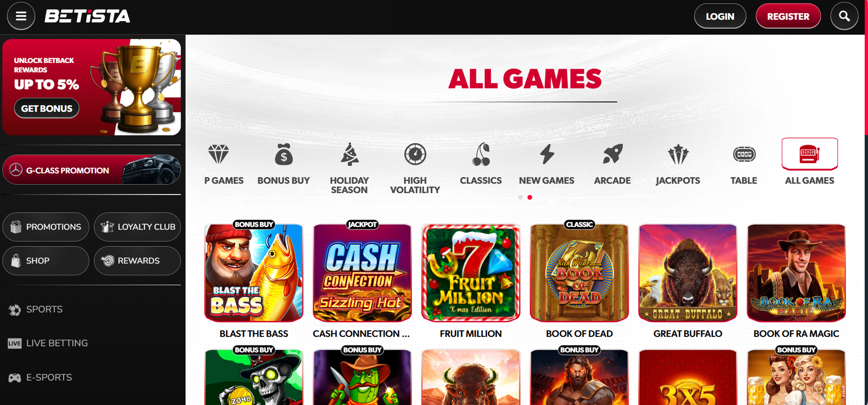Click Get Bonus on Betback banner
The image size is (868, 405).
click(47, 109)
